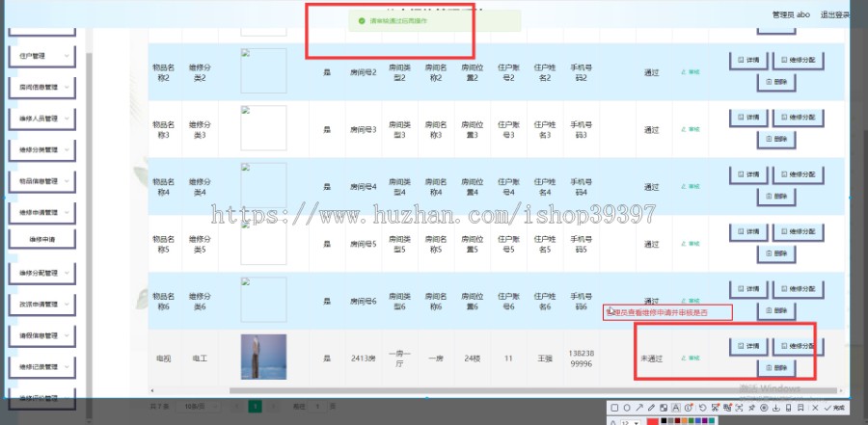868x425 pixels.
Task: Pin the screenshot with the pin icon
Action: [751, 408]
